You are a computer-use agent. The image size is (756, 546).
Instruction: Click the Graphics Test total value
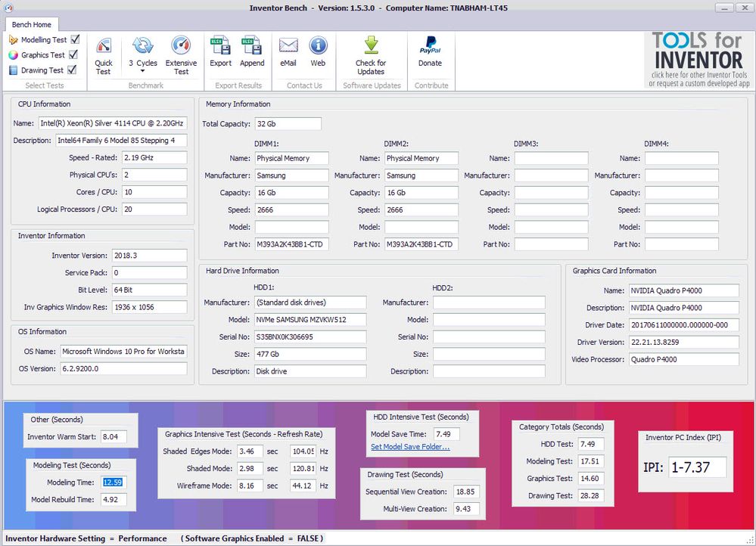point(591,479)
